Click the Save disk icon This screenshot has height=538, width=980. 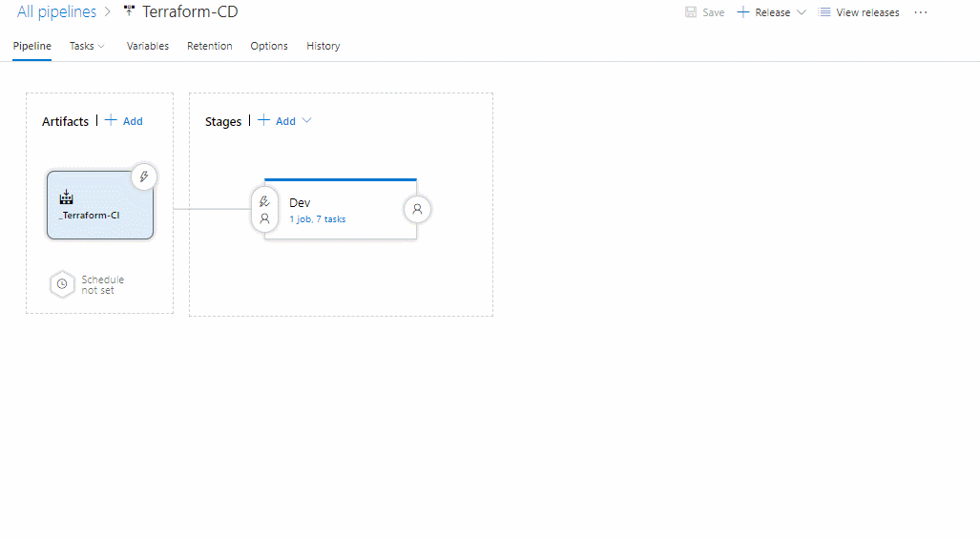point(691,11)
